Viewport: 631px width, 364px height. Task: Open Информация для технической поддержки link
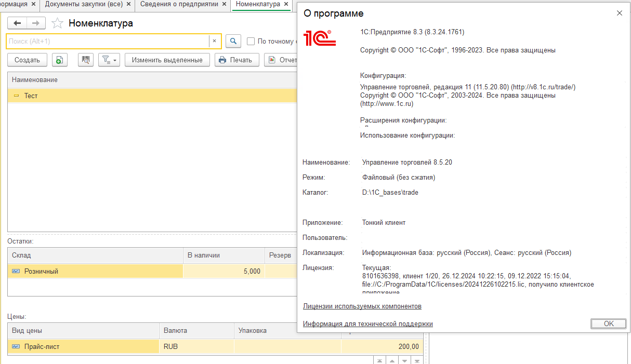click(x=368, y=324)
